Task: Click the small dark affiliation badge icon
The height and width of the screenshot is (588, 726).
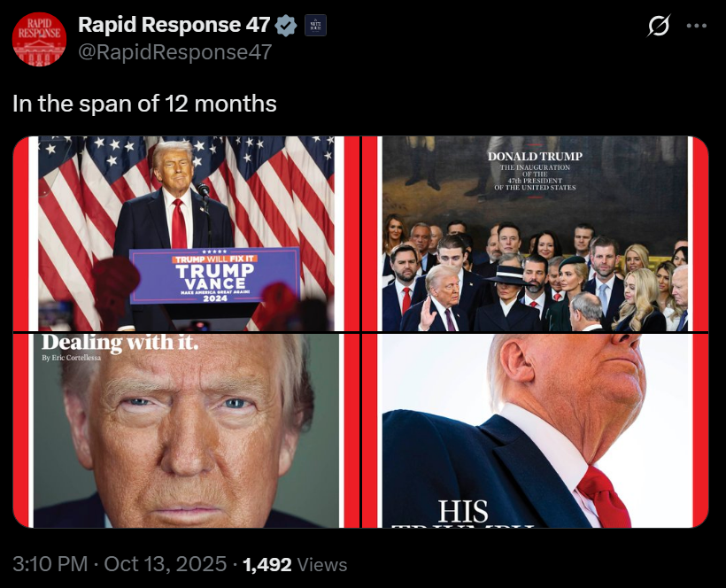Action: pos(315,26)
